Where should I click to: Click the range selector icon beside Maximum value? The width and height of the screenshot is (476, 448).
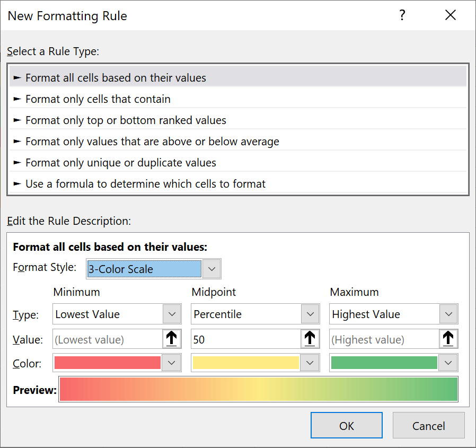(x=449, y=339)
